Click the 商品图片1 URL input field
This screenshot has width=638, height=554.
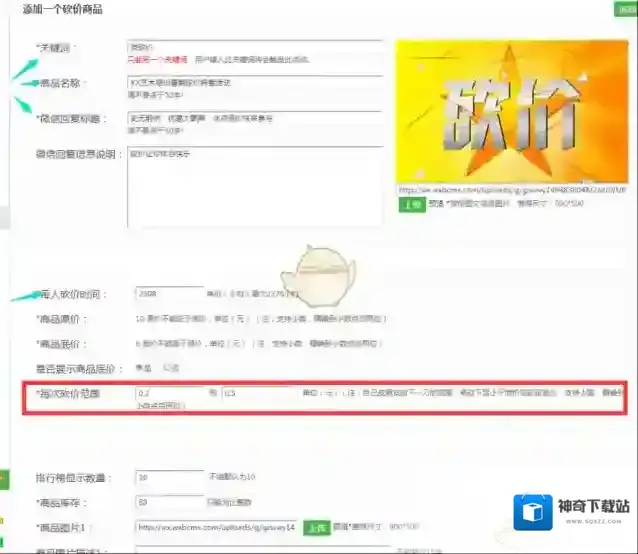click(215, 526)
